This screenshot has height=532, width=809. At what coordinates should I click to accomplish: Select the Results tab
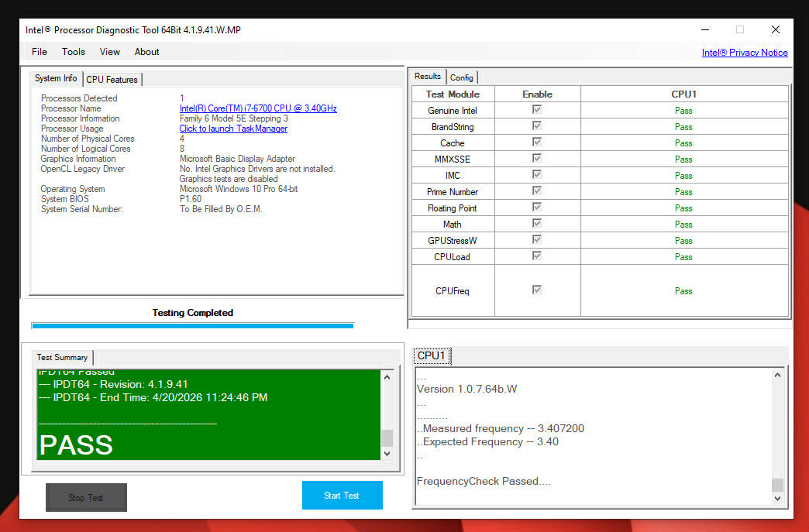coord(428,77)
